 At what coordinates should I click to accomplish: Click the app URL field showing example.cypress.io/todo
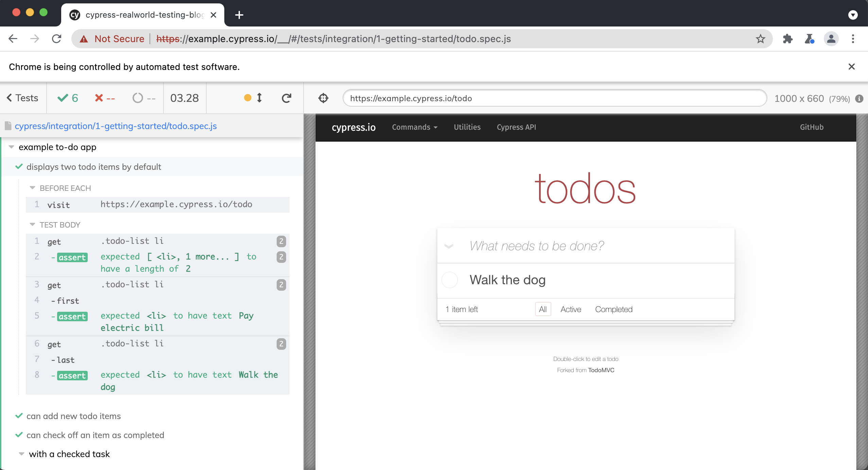(555, 98)
